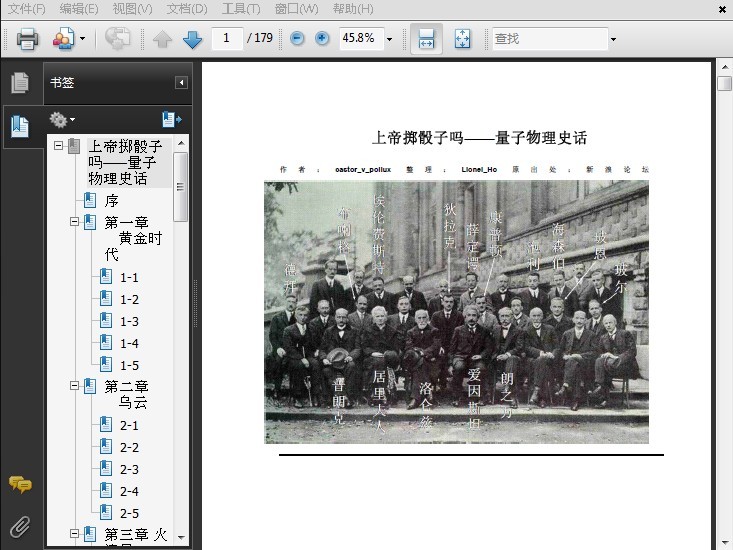Screen dimensions: 733x550
Task: Zoom in with plus button
Action: 322,38
